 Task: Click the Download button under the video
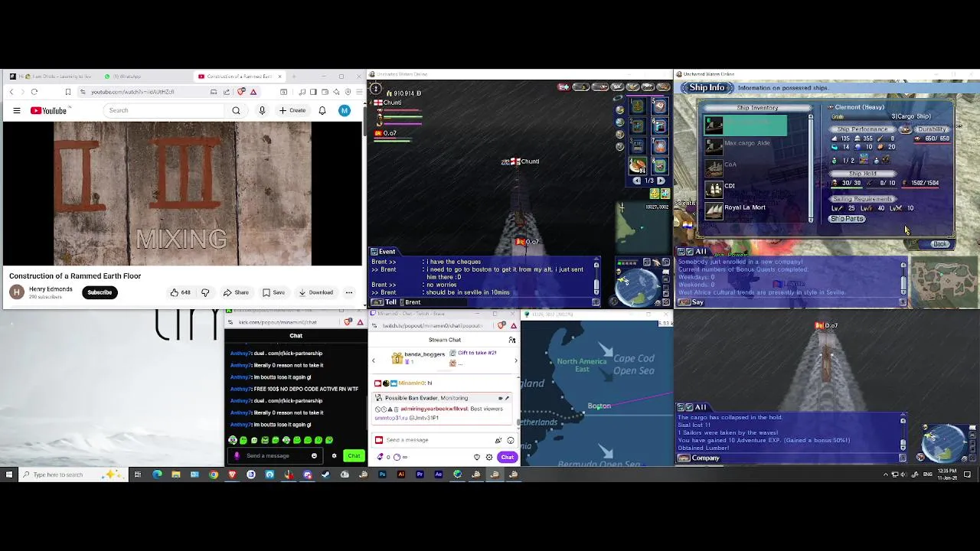(316, 292)
